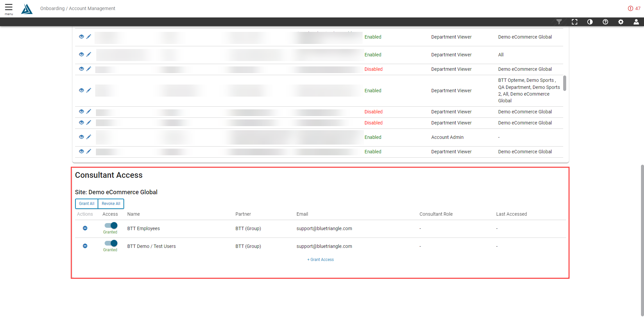Remove BTT Employees consultant row

(x=85, y=228)
